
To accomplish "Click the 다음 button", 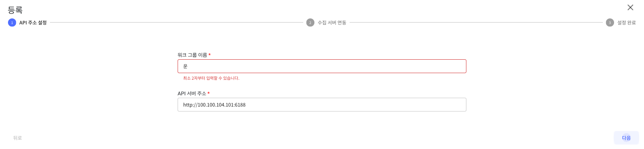I will (626, 138).
